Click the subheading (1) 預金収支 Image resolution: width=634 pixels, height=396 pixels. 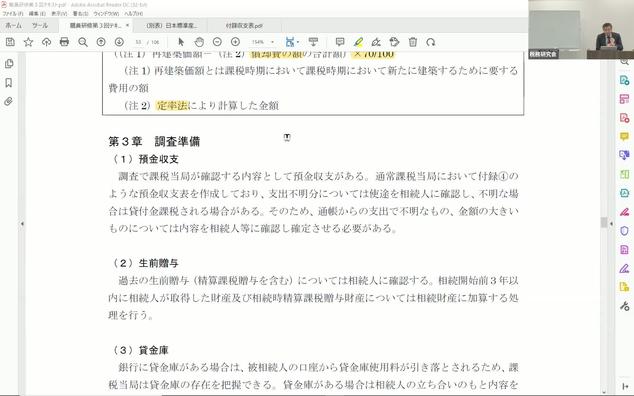[145, 159]
